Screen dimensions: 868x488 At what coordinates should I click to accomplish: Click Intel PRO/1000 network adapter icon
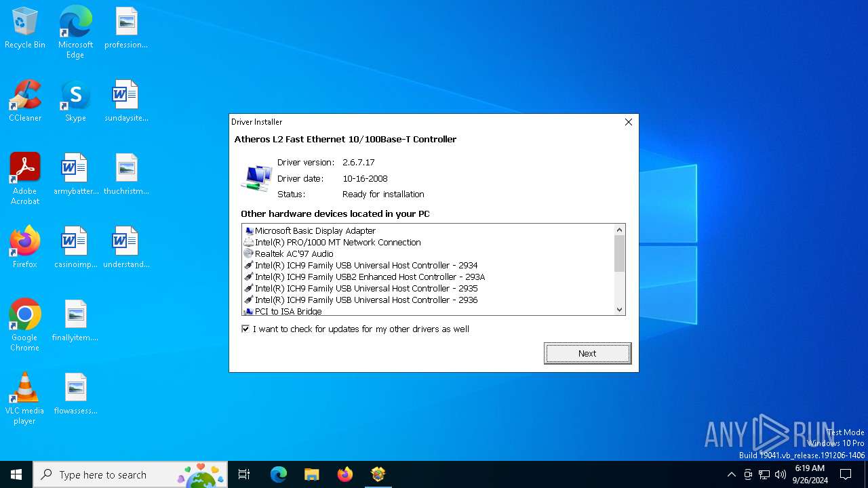point(249,242)
